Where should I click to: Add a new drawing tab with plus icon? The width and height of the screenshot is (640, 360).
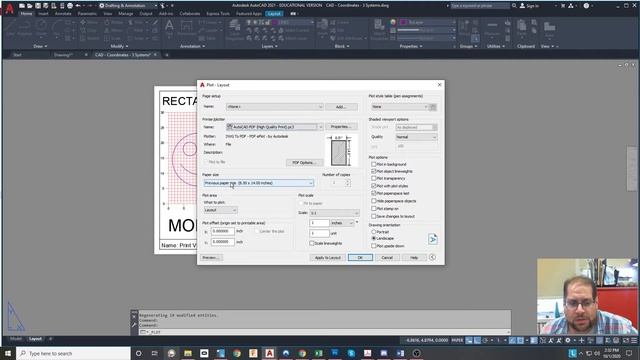point(167,55)
